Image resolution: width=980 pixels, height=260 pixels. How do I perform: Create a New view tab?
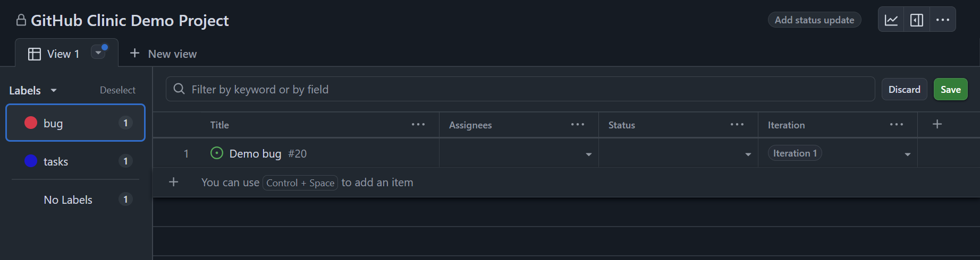[164, 54]
